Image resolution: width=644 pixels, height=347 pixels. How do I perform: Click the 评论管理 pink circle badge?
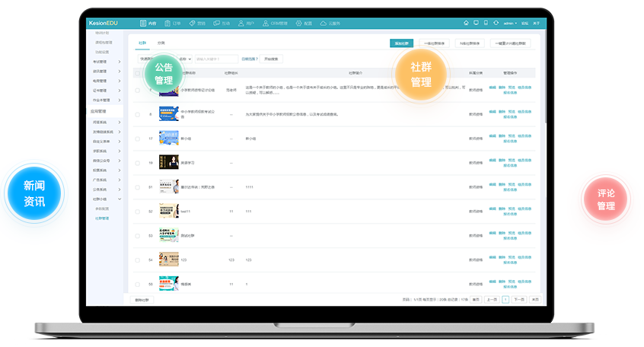coord(605,199)
